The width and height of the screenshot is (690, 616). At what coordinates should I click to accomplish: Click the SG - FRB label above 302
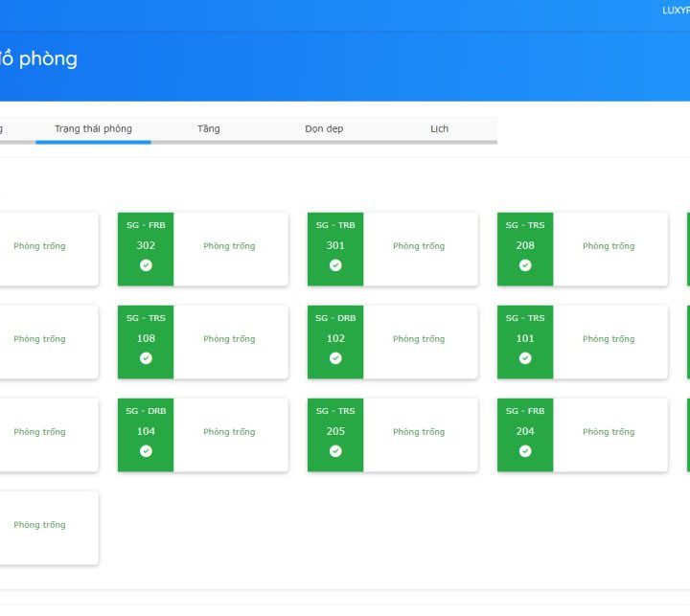point(146,225)
